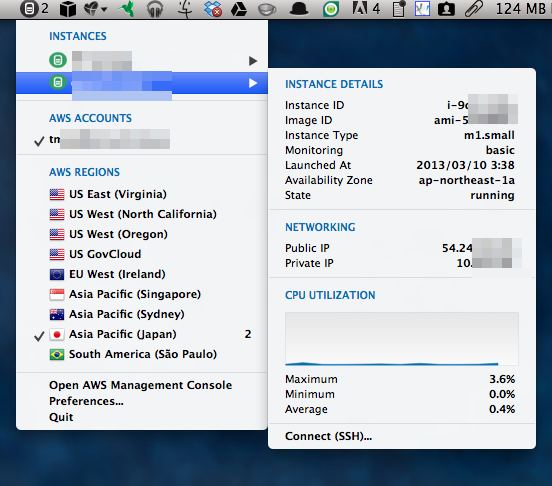The image size is (552, 486).
Task: Click the Australian flag beside Sydney
Action: [x=57, y=314]
